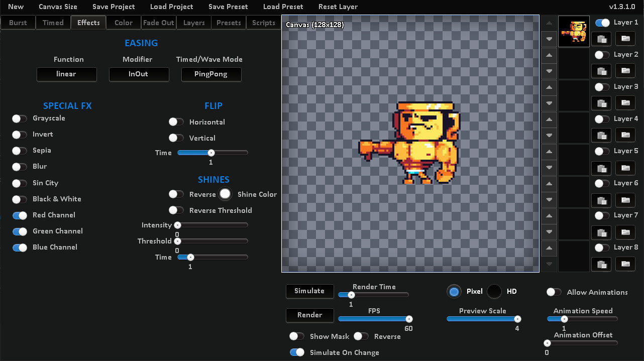Click the folder load icon for Layer 3
644x361 pixels.
click(x=625, y=103)
